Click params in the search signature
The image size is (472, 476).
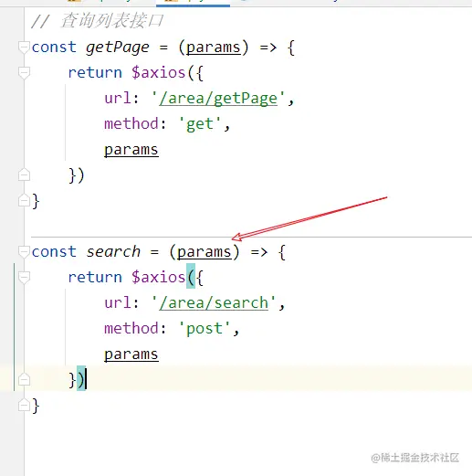point(204,252)
